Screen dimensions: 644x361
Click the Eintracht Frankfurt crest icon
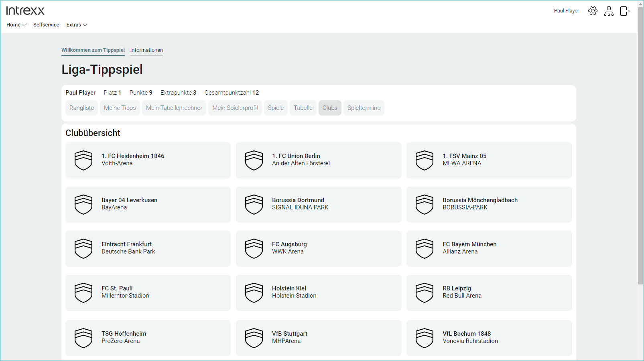[83, 249]
